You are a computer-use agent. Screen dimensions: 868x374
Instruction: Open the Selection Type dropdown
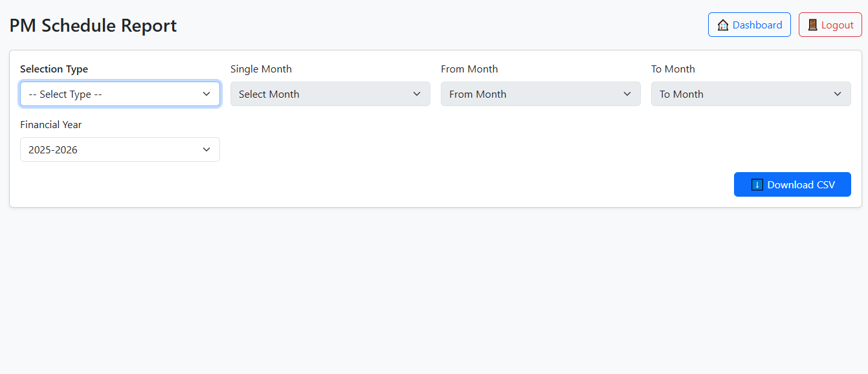click(x=120, y=94)
